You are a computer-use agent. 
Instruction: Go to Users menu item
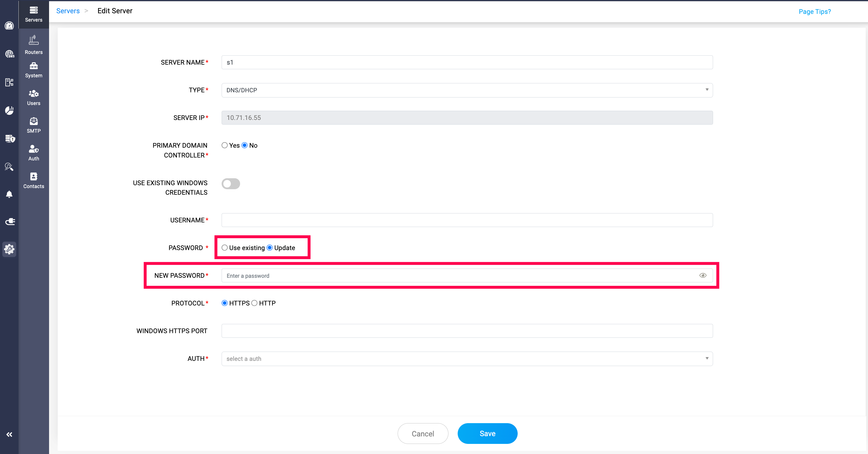click(x=34, y=97)
